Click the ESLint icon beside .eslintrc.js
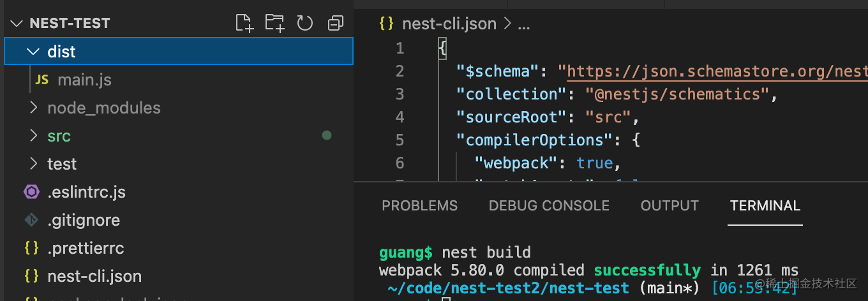868x301 pixels. pos(31,192)
